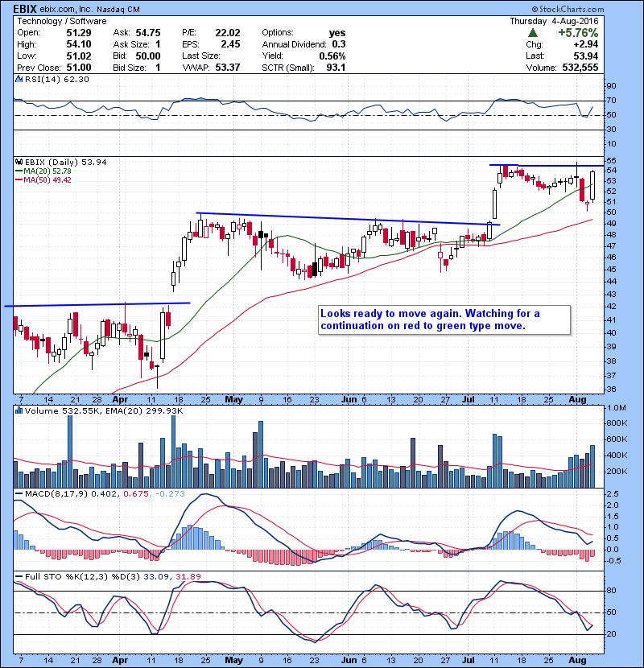Click the MACD signal value '0.675'
Image resolution: width=644 pixels, height=668 pixels.
coord(136,494)
